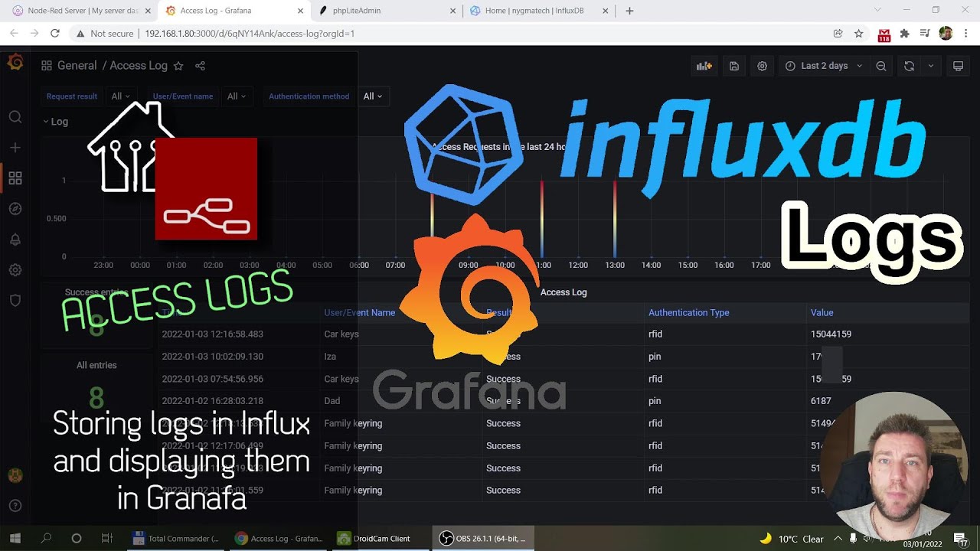Open Configuration gear in sidebar

tap(15, 270)
